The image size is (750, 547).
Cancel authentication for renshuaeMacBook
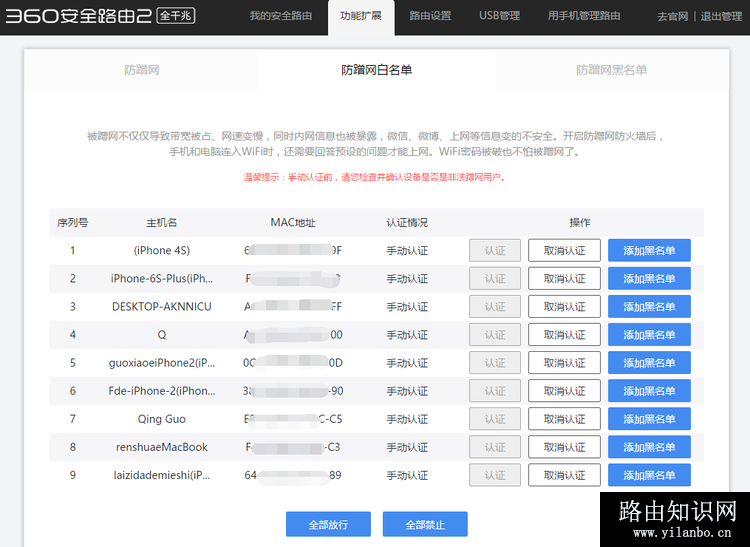point(564,447)
